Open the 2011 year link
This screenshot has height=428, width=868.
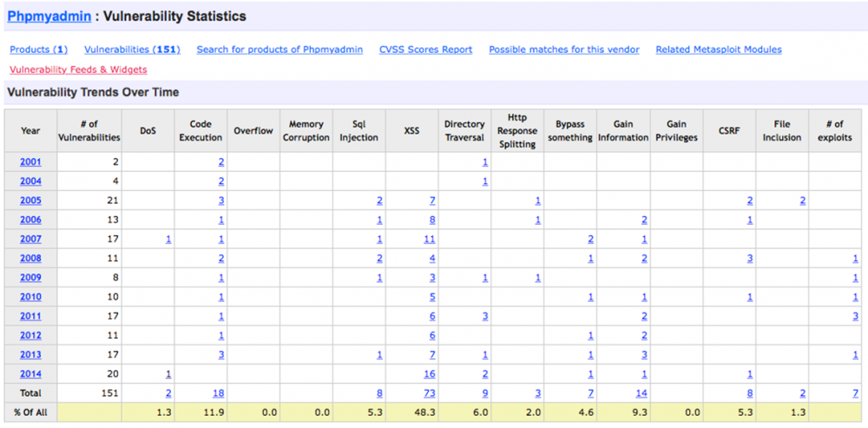30,316
